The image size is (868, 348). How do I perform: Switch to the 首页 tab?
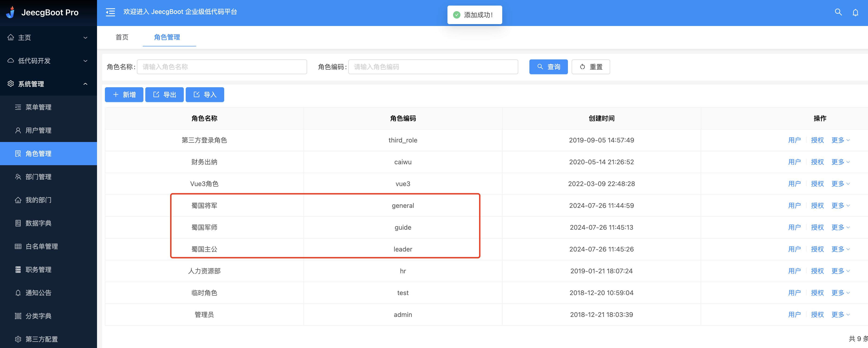click(x=122, y=37)
